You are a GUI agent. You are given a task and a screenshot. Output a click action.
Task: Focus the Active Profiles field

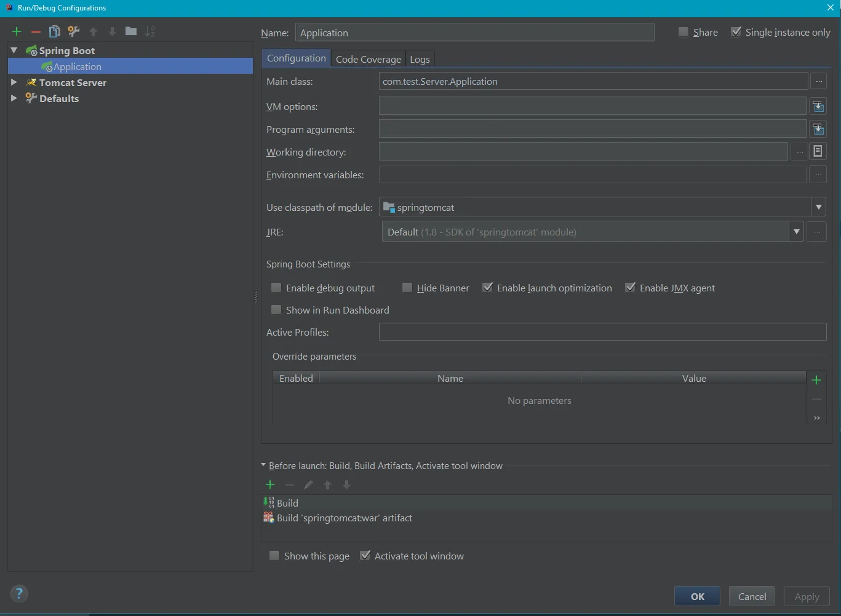(602, 332)
